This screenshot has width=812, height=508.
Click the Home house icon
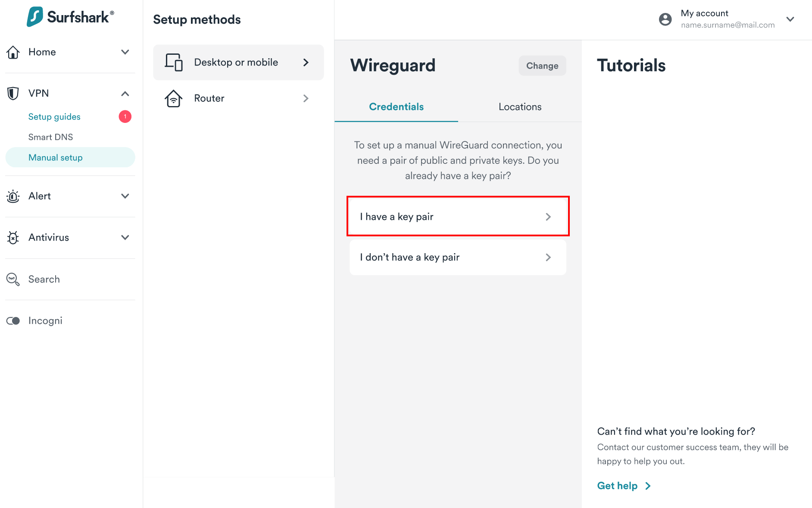tap(13, 52)
